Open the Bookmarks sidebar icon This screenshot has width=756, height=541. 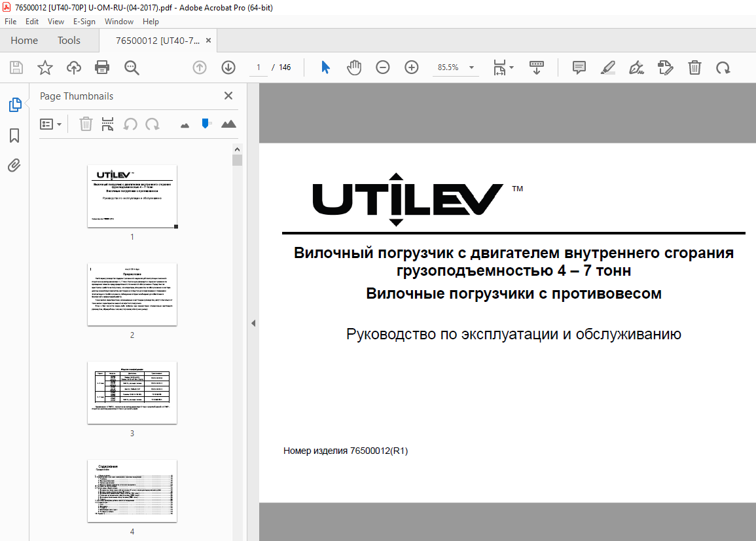coord(14,136)
